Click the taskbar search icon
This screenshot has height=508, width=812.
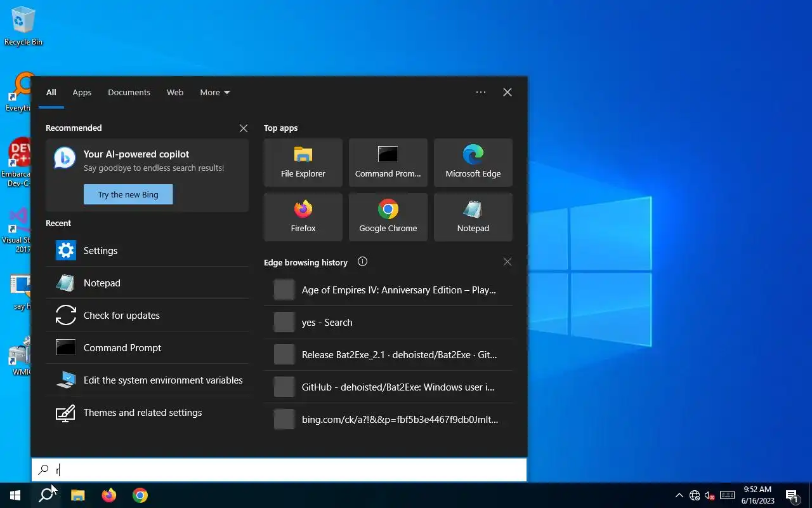point(46,495)
